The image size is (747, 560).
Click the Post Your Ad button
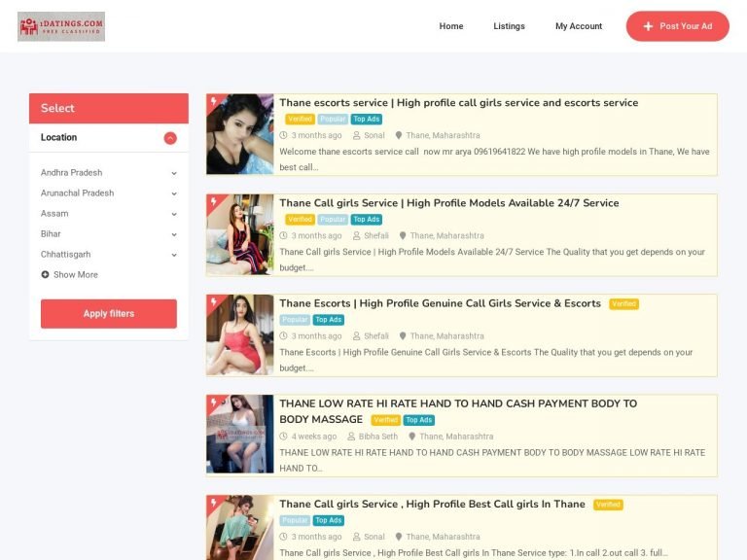coord(678,26)
